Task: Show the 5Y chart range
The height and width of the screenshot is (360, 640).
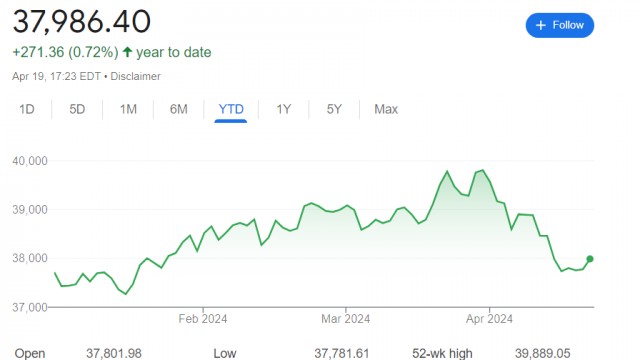Action: (334, 109)
